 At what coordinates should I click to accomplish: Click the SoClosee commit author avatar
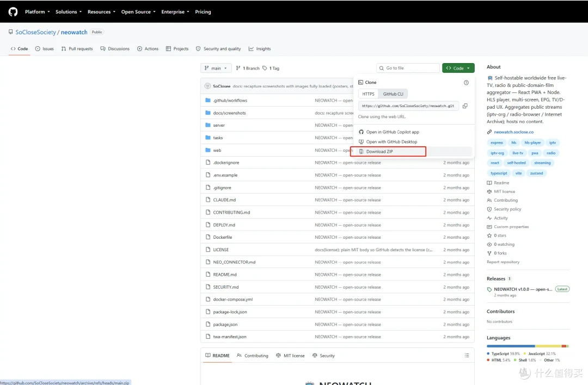pos(207,86)
